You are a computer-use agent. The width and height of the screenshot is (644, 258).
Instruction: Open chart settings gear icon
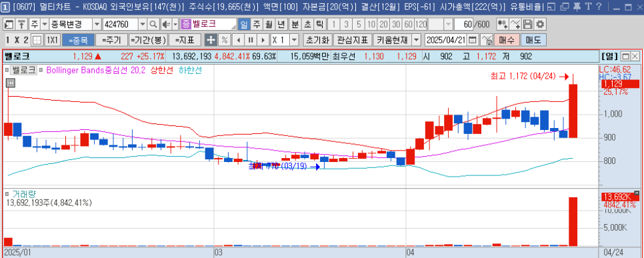click(x=540, y=25)
